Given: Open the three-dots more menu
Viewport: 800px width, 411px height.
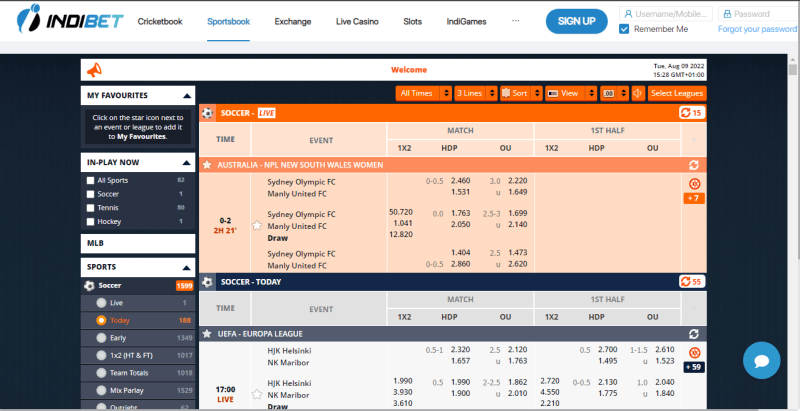Looking at the screenshot, I should 515,21.
